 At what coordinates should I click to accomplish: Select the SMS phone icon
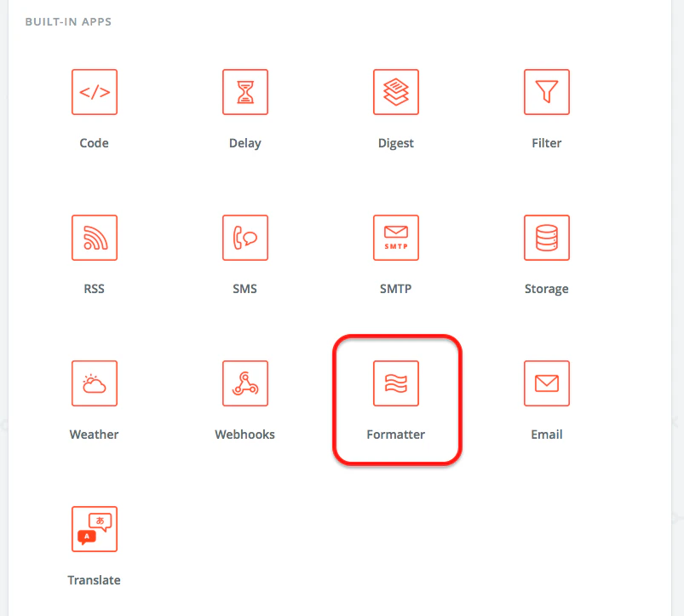[x=245, y=238]
